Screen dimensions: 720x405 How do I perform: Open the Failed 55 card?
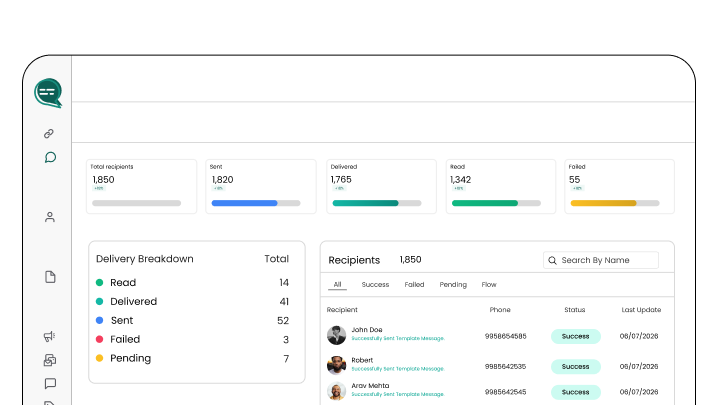(x=619, y=186)
